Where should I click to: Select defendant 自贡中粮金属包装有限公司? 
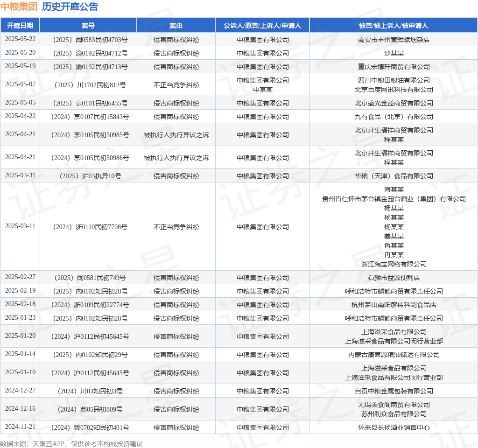click(x=394, y=392)
